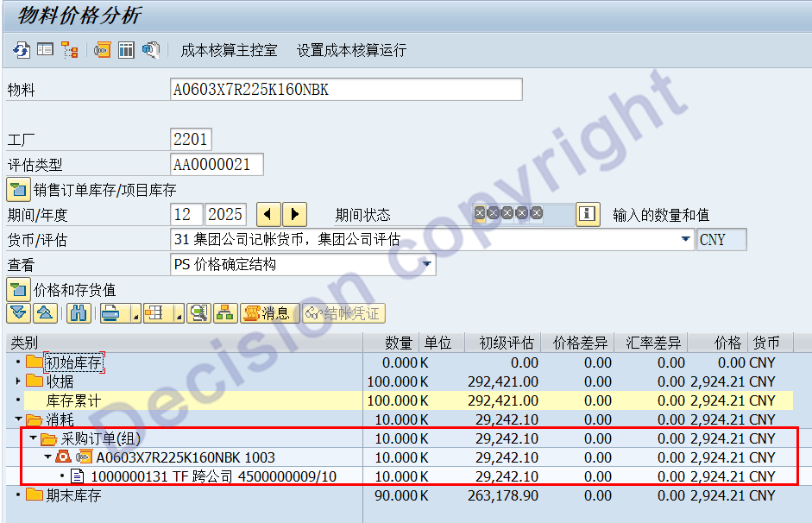
Task: Click the binoculars find icon
Action: point(79,313)
